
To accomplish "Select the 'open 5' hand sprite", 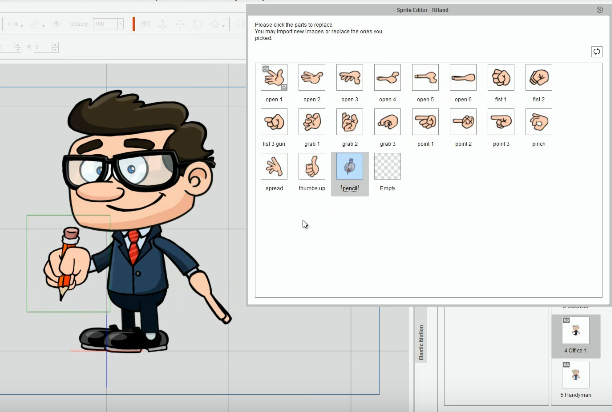I will [x=425, y=77].
